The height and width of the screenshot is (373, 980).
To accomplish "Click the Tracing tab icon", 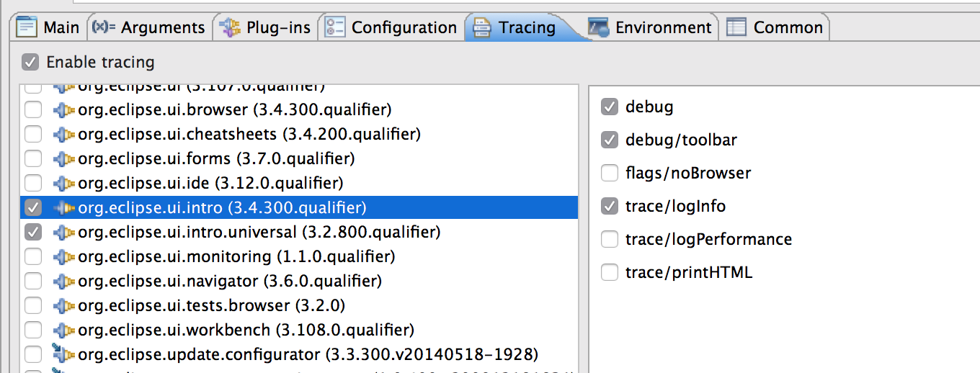I will [482, 27].
